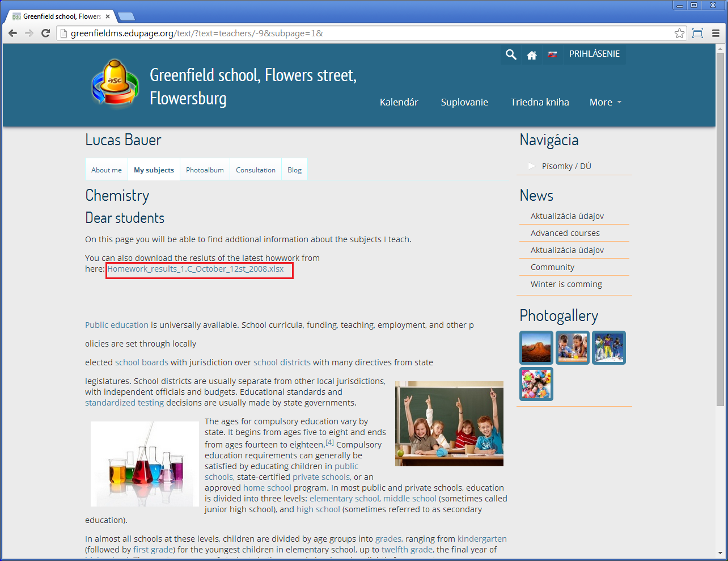The height and width of the screenshot is (561, 728).
Task: Open desert landscape photogallery thumbnail
Action: pos(536,348)
